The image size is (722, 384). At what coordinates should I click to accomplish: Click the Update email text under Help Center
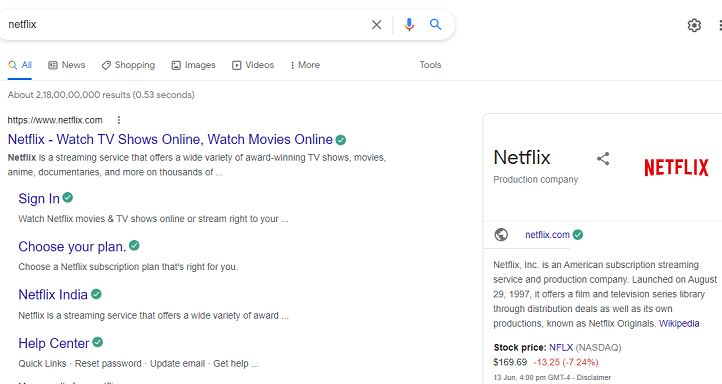(177, 364)
